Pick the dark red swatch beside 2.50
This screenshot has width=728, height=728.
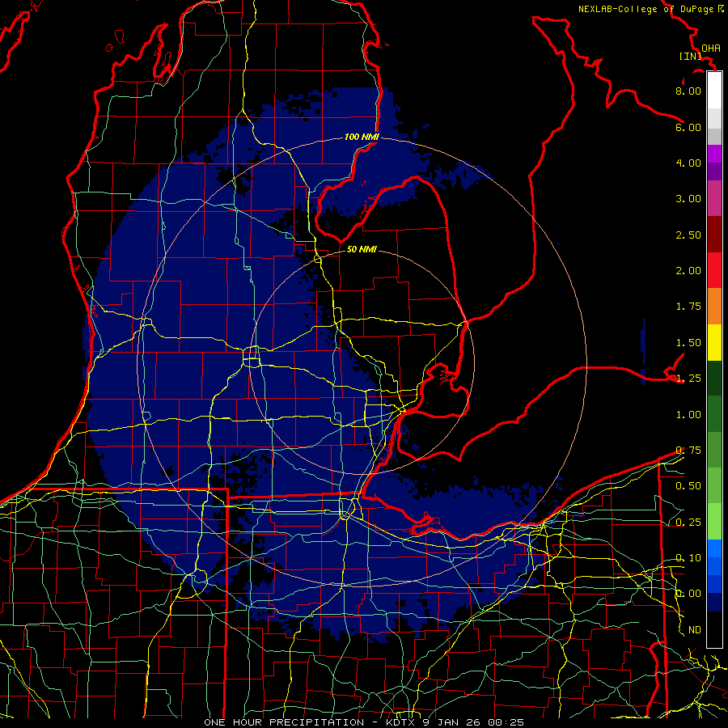(714, 235)
